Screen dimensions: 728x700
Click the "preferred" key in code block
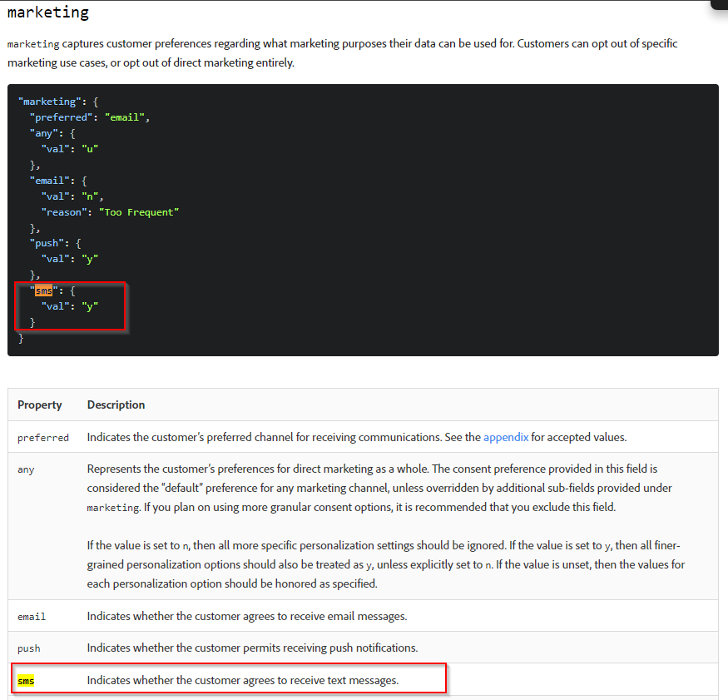(x=61, y=117)
